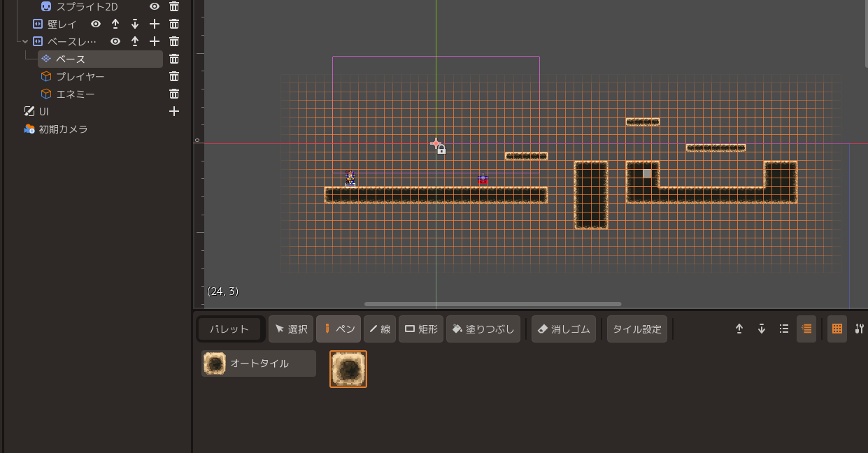The width and height of the screenshot is (868, 453).
Task: Select the オートタイル palette entry
Action: click(259, 364)
